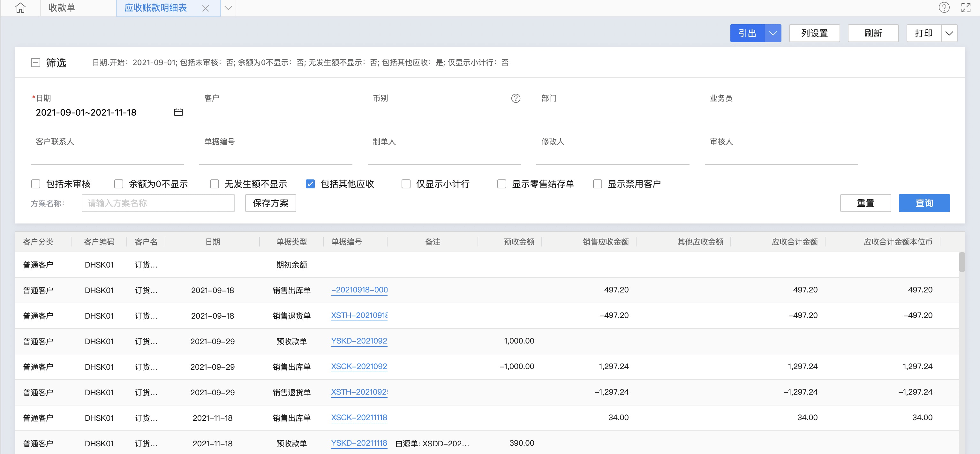Viewport: 980px width, 454px height.
Task: Open the YSKD-20211118 document link
Action: coord(359,443)
